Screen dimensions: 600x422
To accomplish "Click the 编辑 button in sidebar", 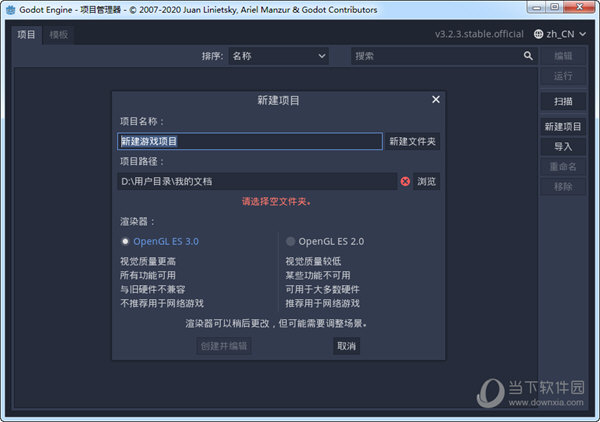I will click(x=563, y=56).
